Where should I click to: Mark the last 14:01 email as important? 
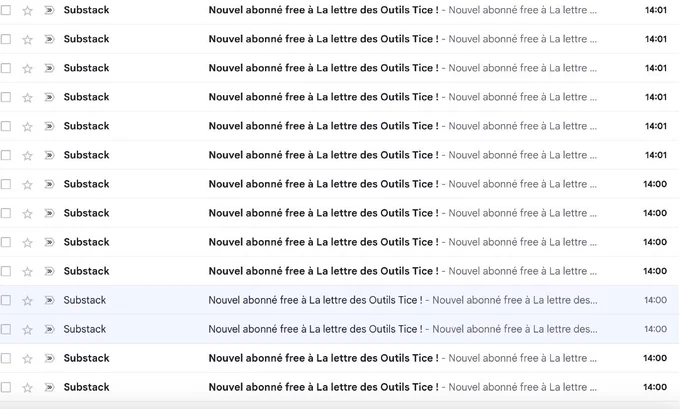(49, 155)
